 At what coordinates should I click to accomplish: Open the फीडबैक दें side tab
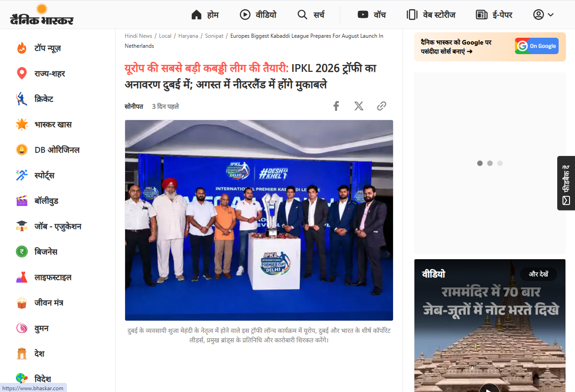pyautogui.click(x=566, y=183)
